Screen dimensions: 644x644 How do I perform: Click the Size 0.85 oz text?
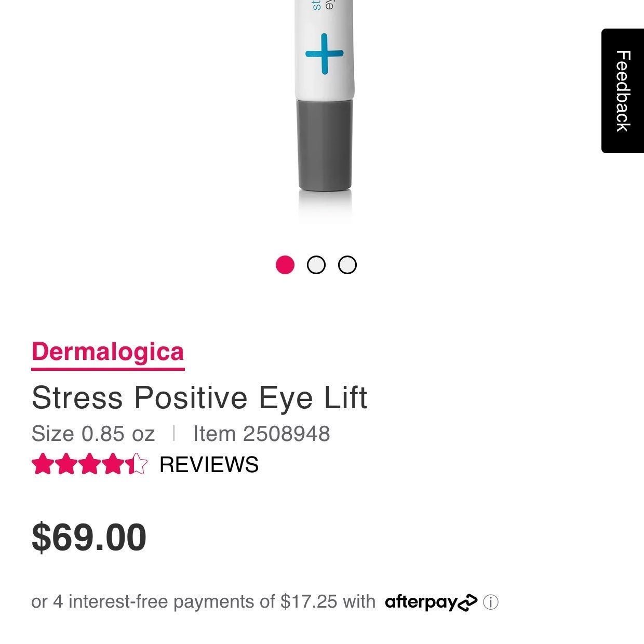(93, 434)
